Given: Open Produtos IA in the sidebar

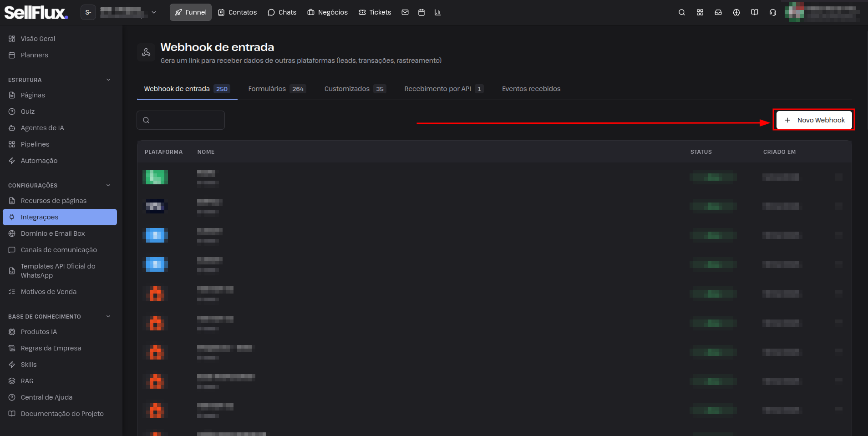Looking at the screenshot, I should click(x=60, y=332).
